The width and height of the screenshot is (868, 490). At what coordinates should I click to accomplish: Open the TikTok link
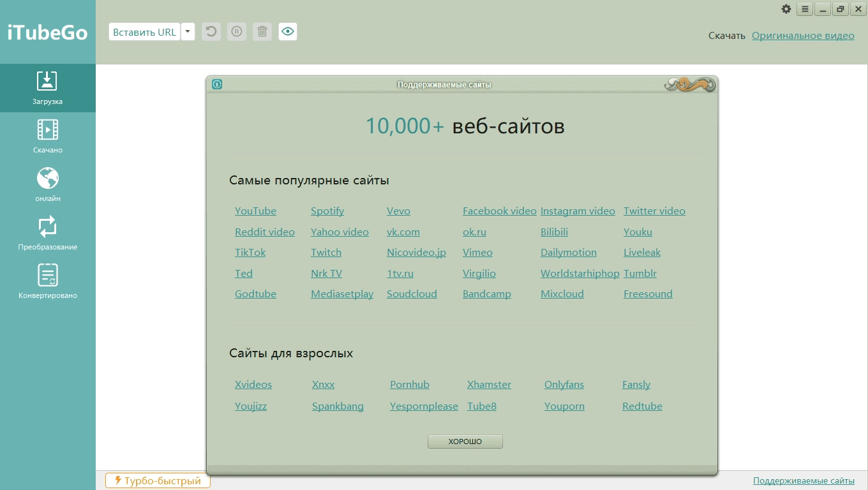coord(250,253)
